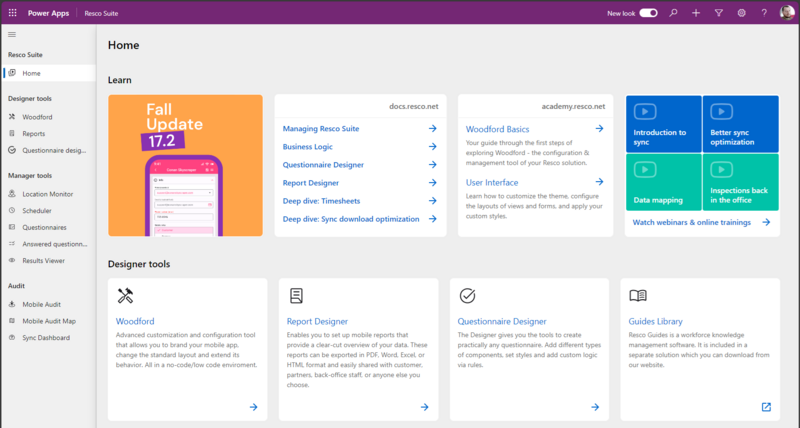This screenshot has height=428, width=800.
Task: Open the settings gear in top bar
Action: [741, 13]
